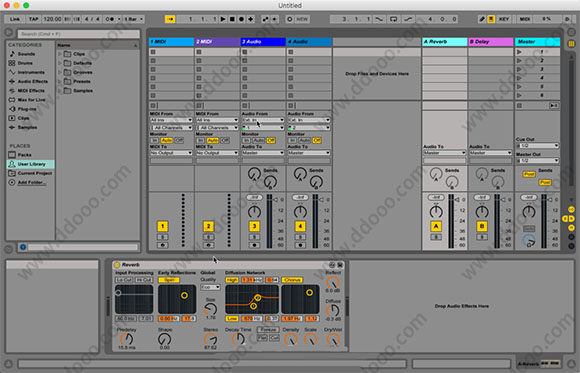Viewport: 580px width, 373px height.
Task: Toggle the Loop switch in transport bar
Action: pos(394,19)
